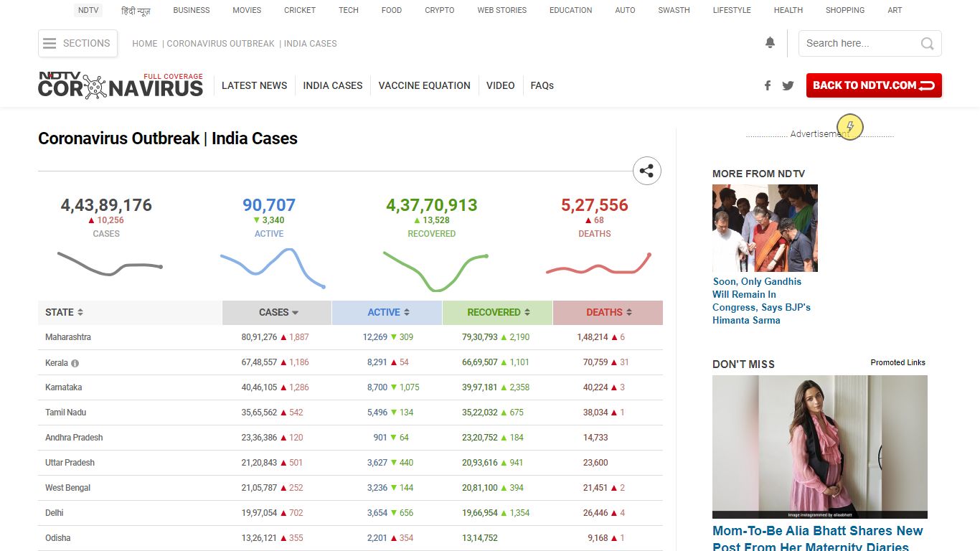Select the Delhi state row
This screenshot has width=980, height=551.
coord(350,513)
